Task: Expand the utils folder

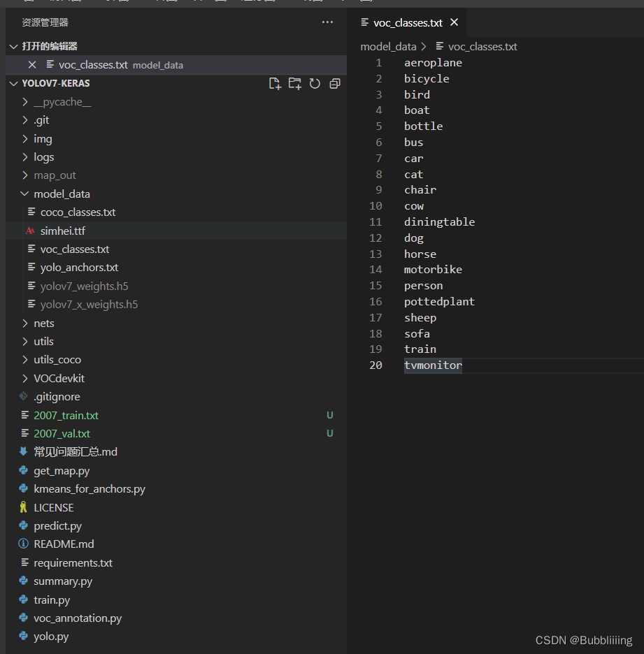Action: click(25, 342)
